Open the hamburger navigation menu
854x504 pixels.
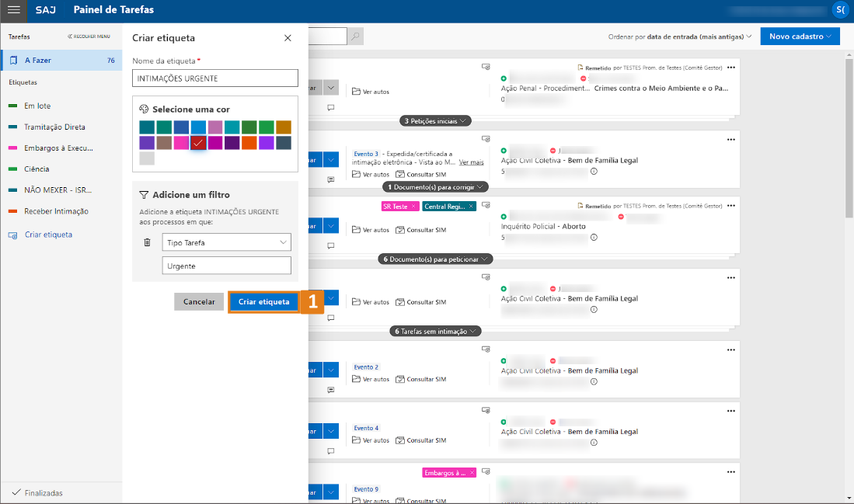point(14,10)
